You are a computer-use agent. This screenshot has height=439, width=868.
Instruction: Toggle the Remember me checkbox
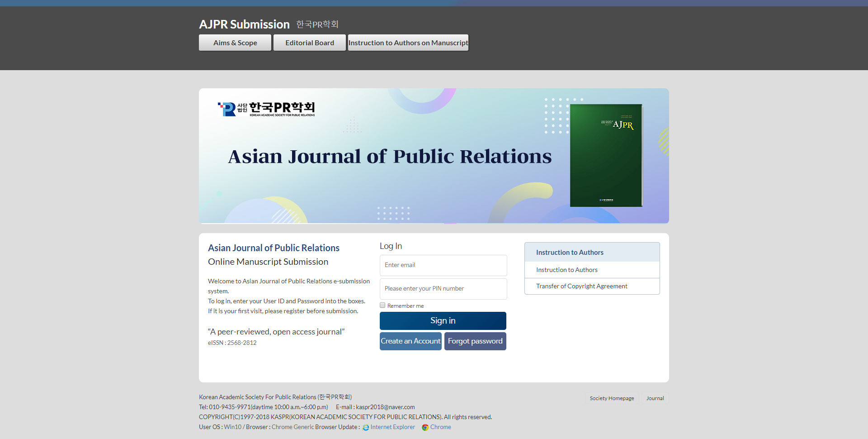pos(382,305)
